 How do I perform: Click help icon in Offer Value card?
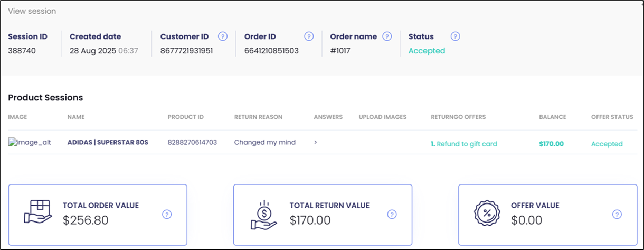[x=617, y=214]
